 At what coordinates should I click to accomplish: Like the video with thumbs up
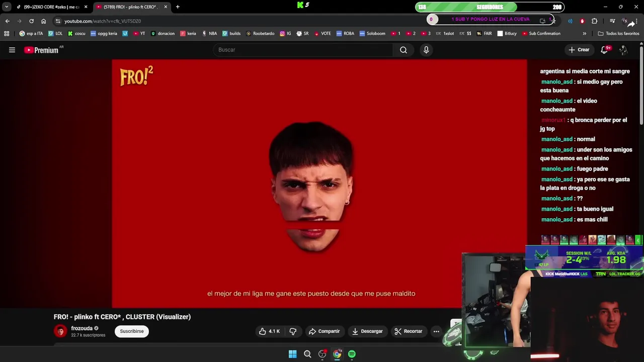click(269, 331)
